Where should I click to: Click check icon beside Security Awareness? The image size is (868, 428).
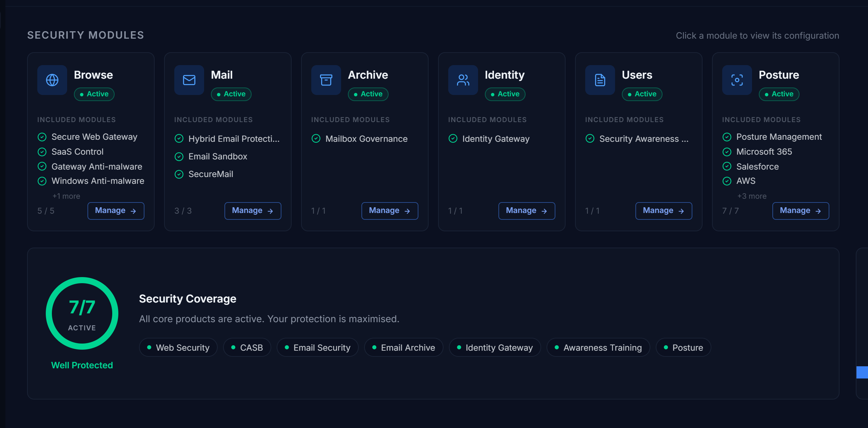pyautogui.click(x=590, y=139)
